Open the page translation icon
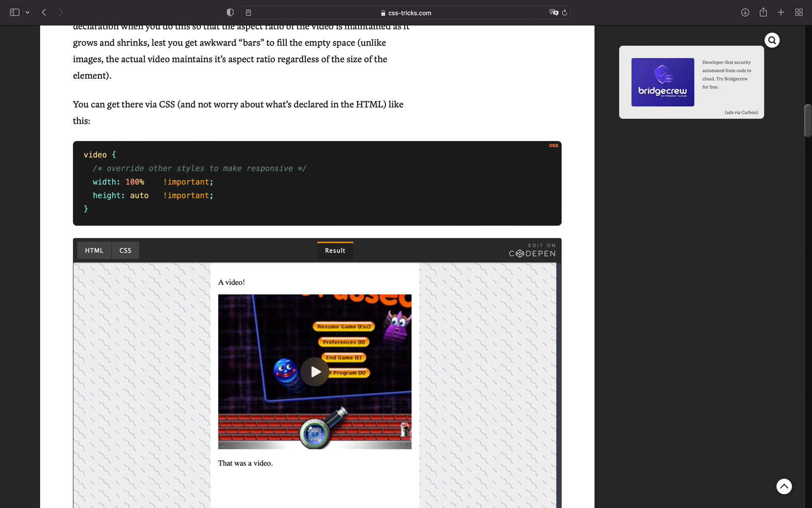This screenshot has width=812, height=508. point(554,13)
